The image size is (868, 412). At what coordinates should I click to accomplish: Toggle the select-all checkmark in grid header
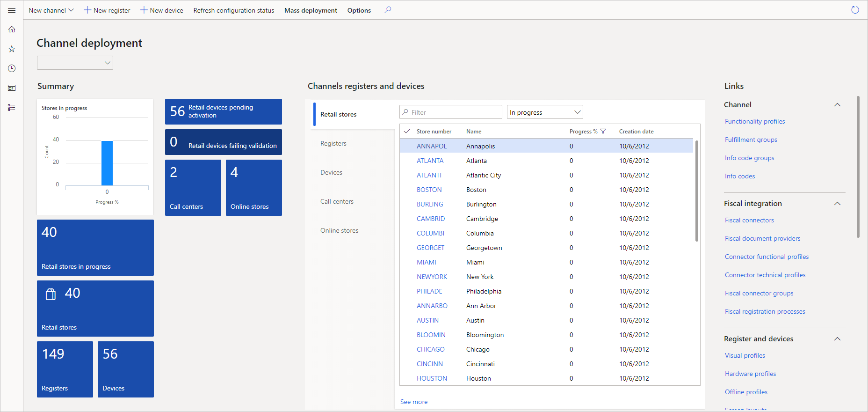[x=407, y=132]
